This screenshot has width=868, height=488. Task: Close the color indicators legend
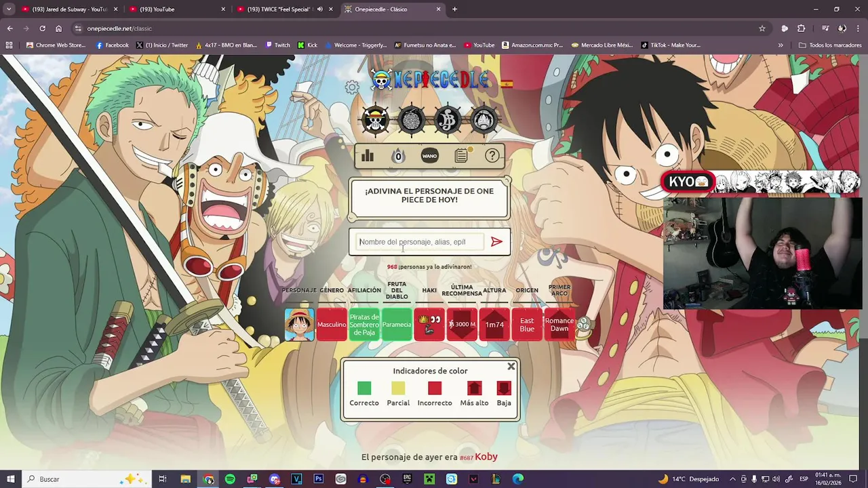(x=511, y=366)
